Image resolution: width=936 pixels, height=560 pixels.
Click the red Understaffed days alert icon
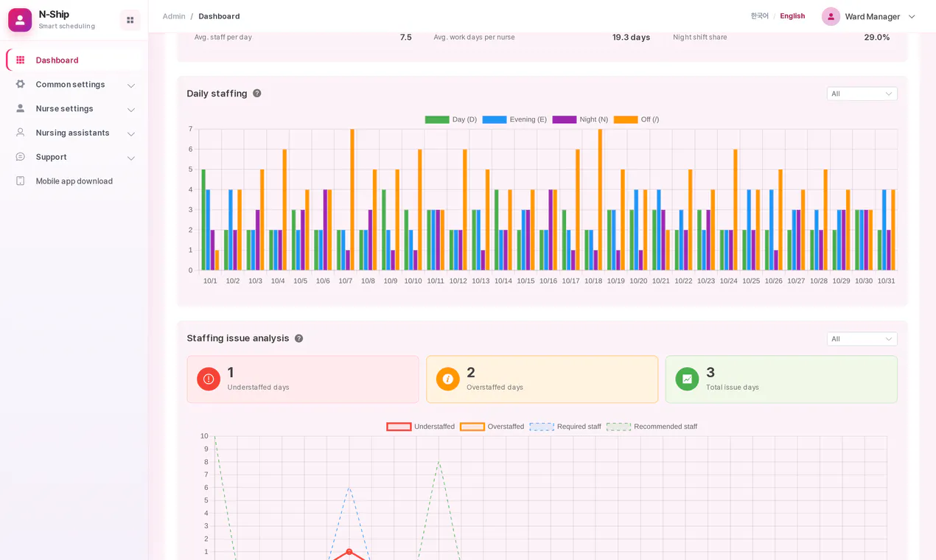click(x=209, y=379)
